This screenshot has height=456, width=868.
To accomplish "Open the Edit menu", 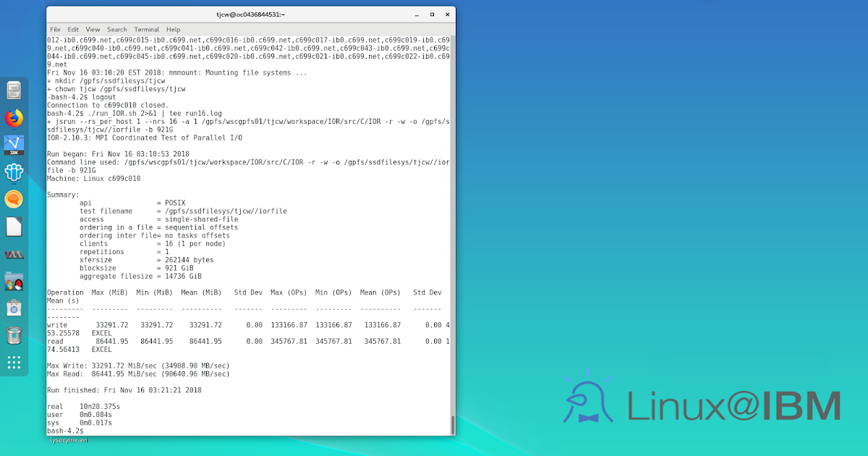I will (x=73, y=29).
